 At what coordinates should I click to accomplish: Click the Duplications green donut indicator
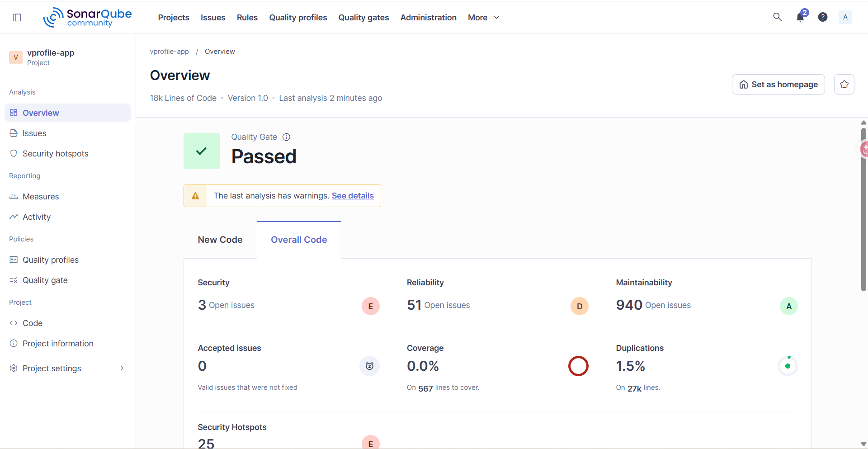[788, 366]
